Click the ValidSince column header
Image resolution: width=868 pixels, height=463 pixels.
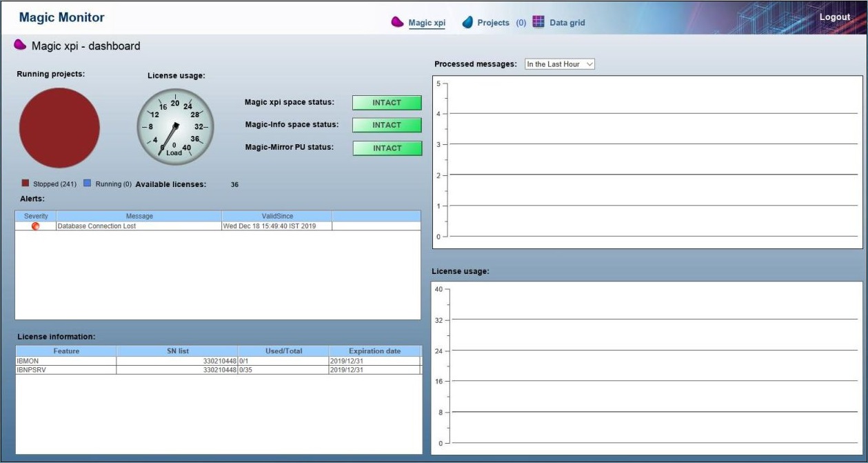click(x=277, y=216)
